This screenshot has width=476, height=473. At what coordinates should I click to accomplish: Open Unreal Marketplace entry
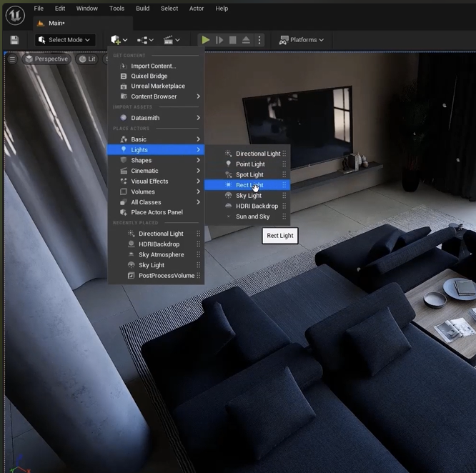156,86
